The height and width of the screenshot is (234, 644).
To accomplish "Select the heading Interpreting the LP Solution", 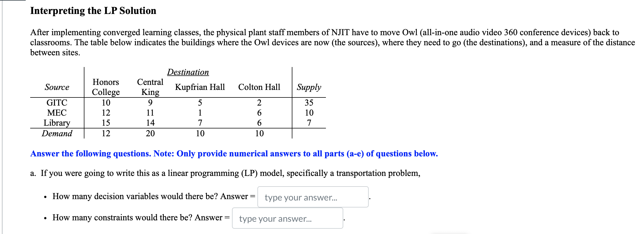I will [93, 11].
